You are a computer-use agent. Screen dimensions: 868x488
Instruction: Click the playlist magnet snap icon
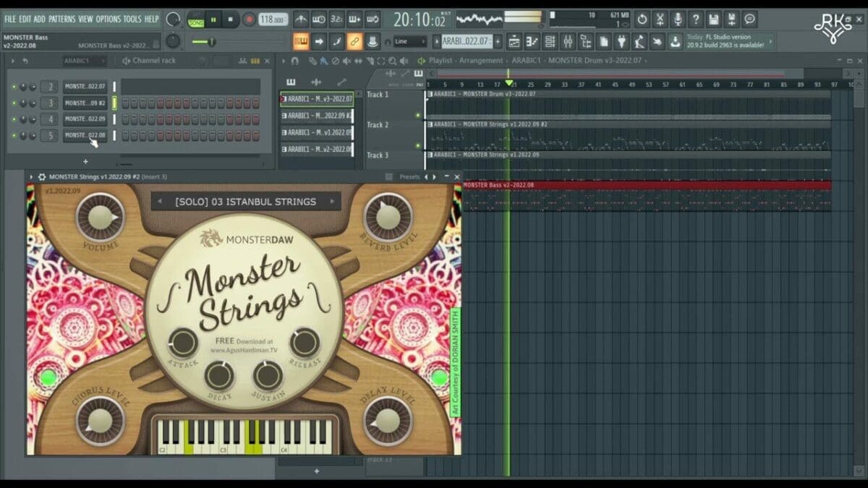coord(294,61)
